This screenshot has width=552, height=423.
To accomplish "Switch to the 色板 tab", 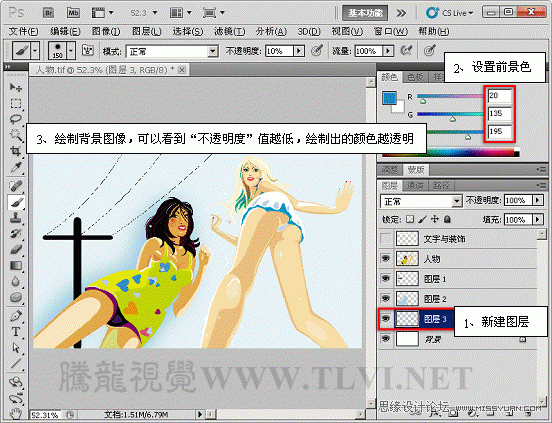I will (415, 77).
